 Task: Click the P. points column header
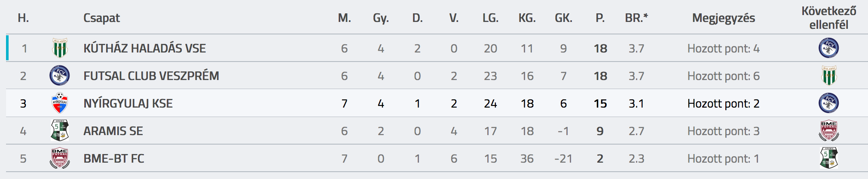[x=600, y=18]
